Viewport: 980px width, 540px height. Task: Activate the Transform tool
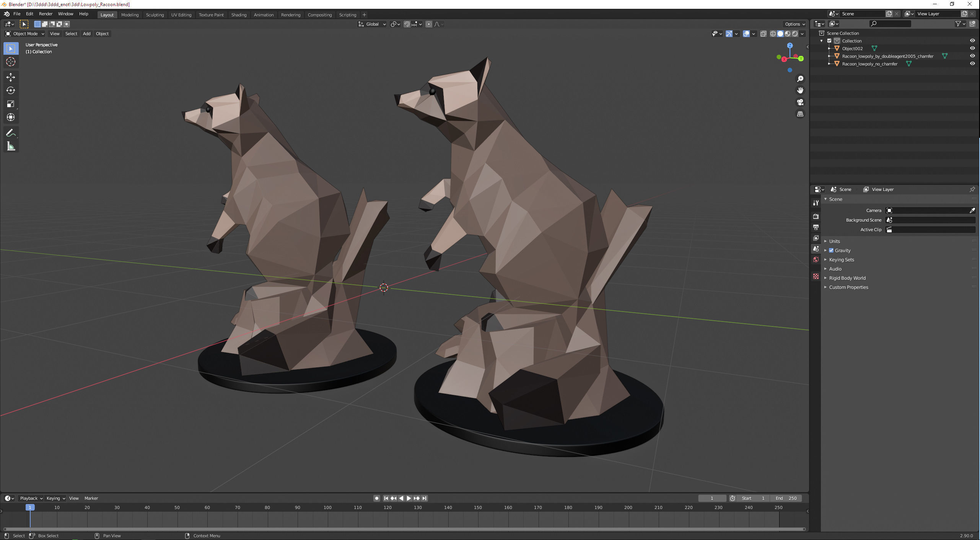pos(11,117)
